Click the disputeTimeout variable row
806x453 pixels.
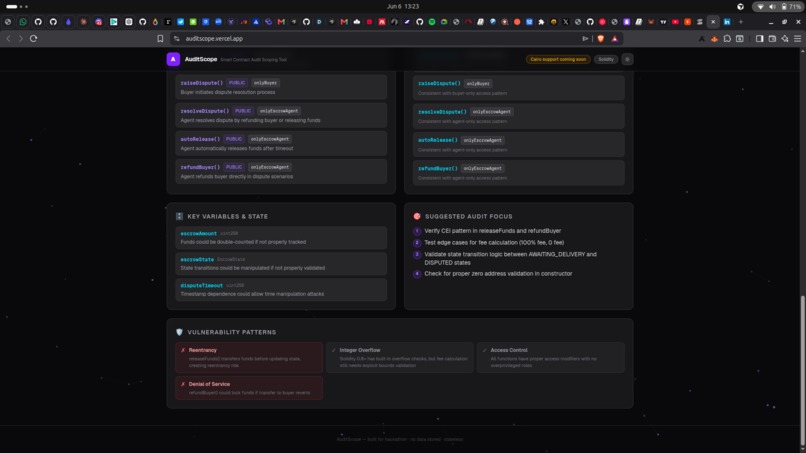point(281,289)
